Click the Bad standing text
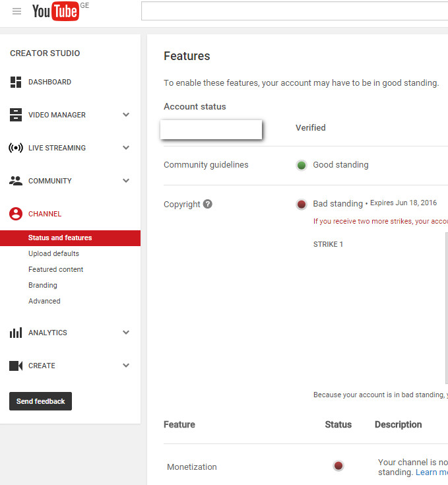This screenshot has height=485, width=448. [x=338, y=204]
